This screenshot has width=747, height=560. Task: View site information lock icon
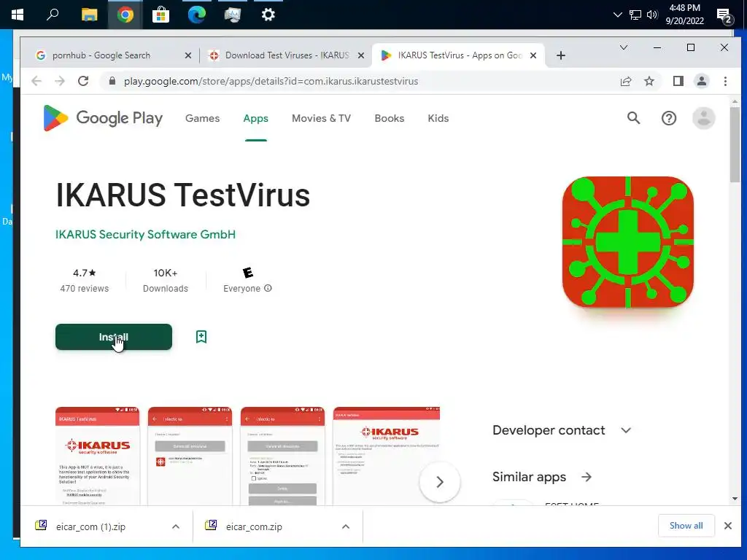tap(112, 81)
